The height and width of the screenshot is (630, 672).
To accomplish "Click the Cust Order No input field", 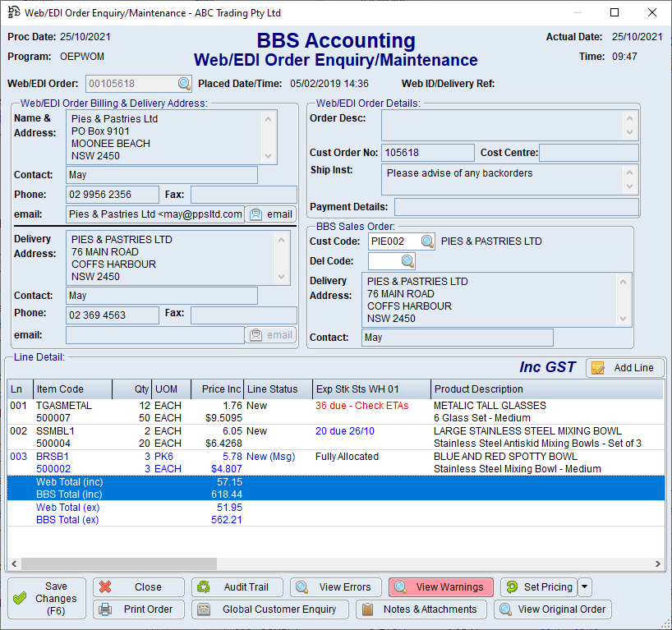I will [427, 153].
